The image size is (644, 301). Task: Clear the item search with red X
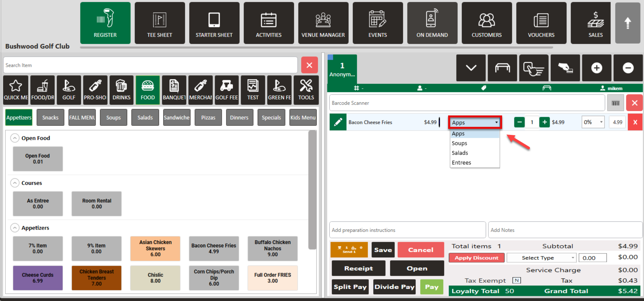point(309,65)
